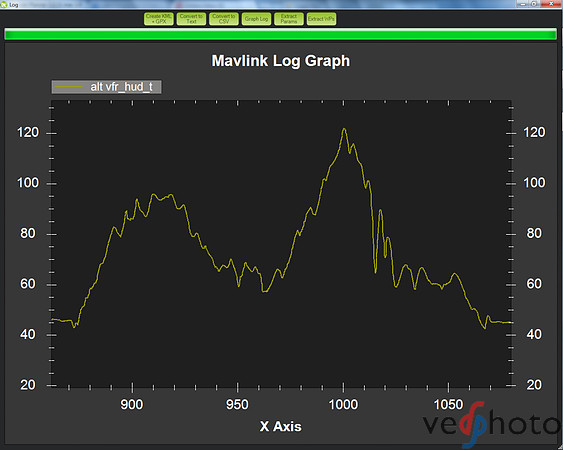Image resolution: width=563 pixels, height=450 pixels.
Task: Click the green progress bar
Action: [x=280, y=34]
